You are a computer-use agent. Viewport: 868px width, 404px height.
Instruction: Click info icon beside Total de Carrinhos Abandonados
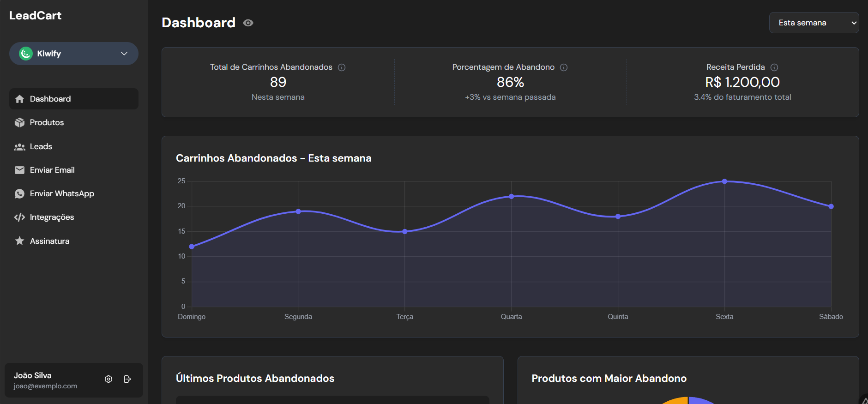point(342,67)
